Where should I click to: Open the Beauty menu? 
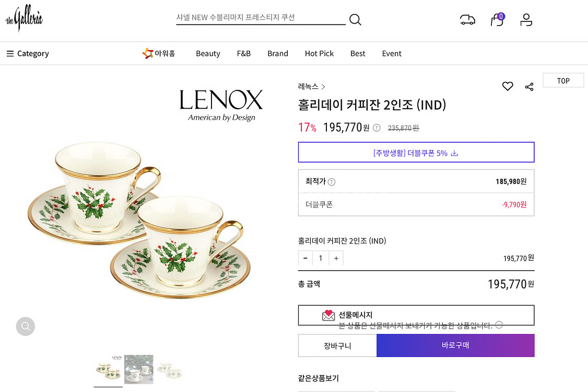click(208, 53)
